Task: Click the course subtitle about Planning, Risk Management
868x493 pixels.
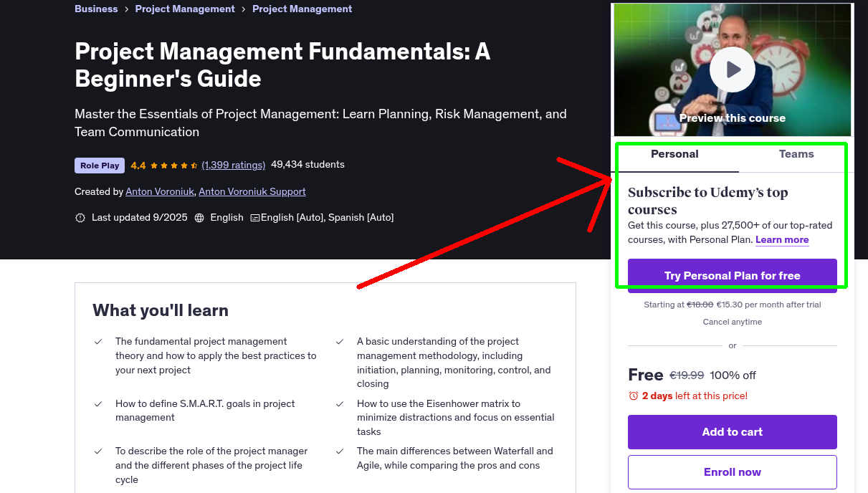Action: point(320,123)
